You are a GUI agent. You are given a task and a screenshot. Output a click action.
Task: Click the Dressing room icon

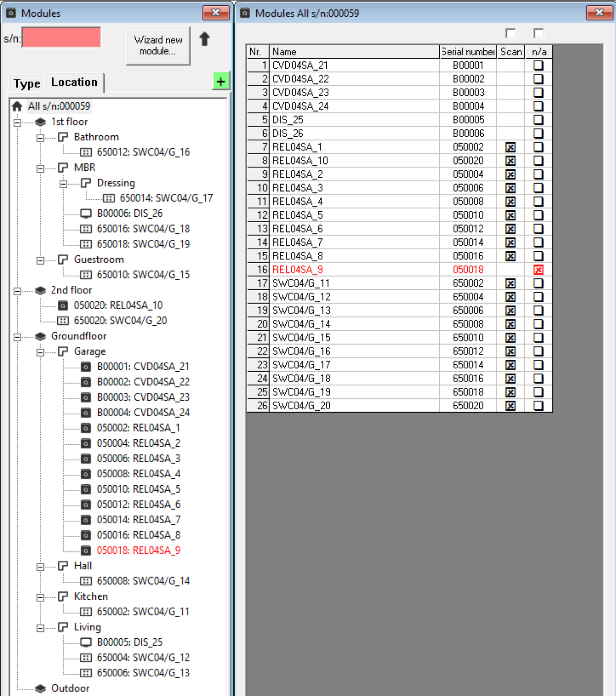coord(86,183)
